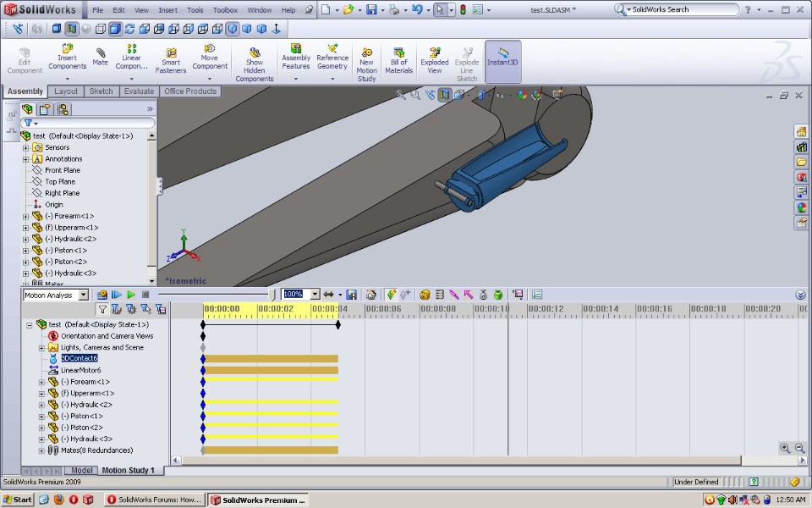
Task: Toggle the Filter Animated icon
Action: pos(117,310)
